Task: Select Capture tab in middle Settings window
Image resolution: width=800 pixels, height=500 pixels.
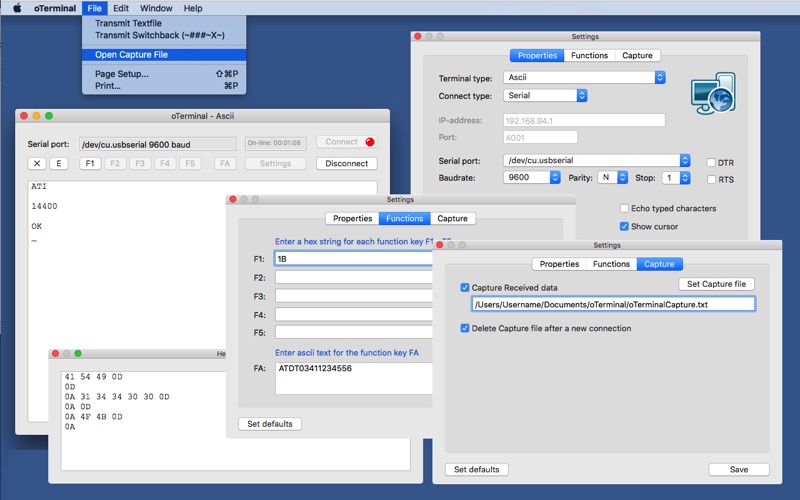Action: point(453,218)
